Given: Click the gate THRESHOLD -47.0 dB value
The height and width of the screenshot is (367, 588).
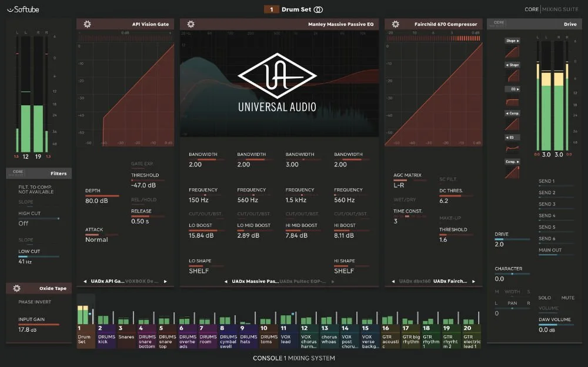Looking at the screenshot, I should tap(143, 185).
